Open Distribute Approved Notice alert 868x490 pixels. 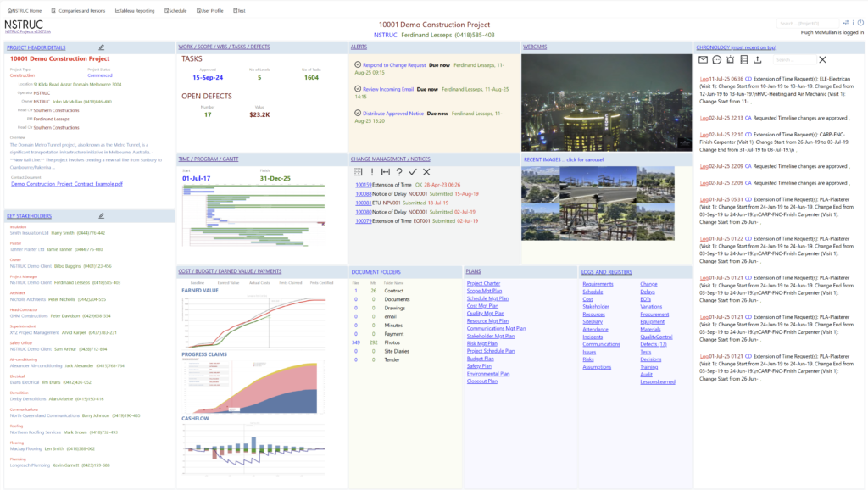393,114
